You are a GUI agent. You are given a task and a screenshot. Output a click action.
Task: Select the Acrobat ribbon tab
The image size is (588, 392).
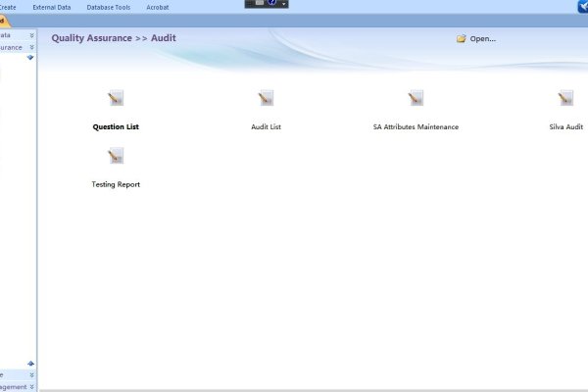click(x=158, y=7)
